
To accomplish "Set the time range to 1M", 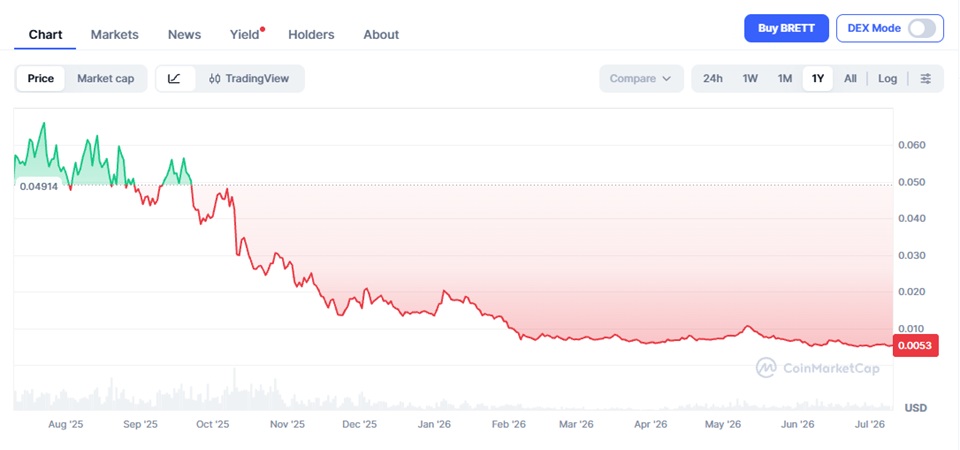I will pyautogui.click(x=785, y=78).
